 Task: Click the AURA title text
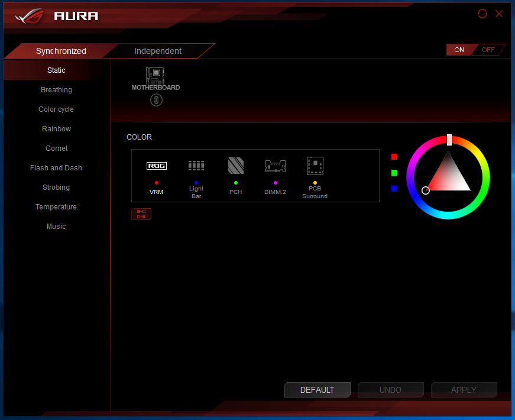76,16
